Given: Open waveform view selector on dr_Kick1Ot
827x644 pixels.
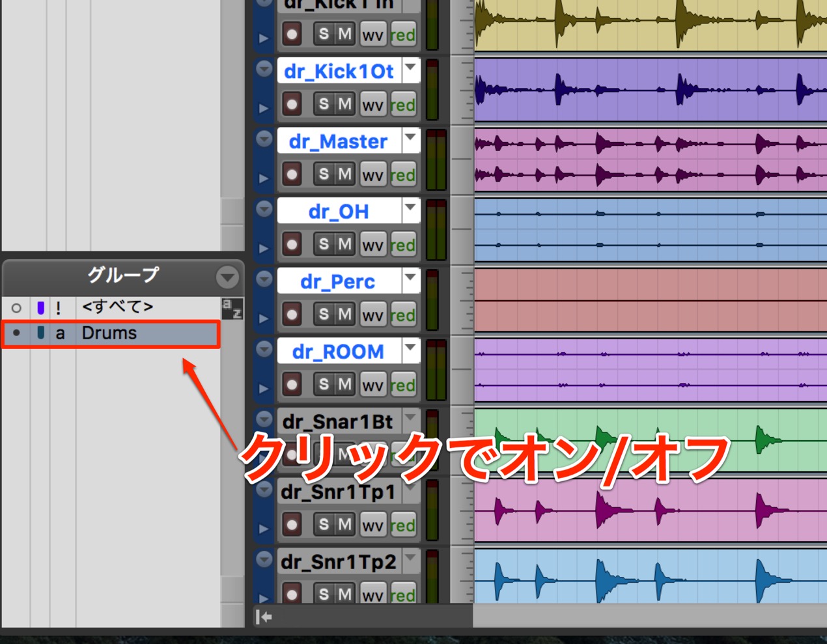Looking at the screenshot, I should (x=373, y=105).
